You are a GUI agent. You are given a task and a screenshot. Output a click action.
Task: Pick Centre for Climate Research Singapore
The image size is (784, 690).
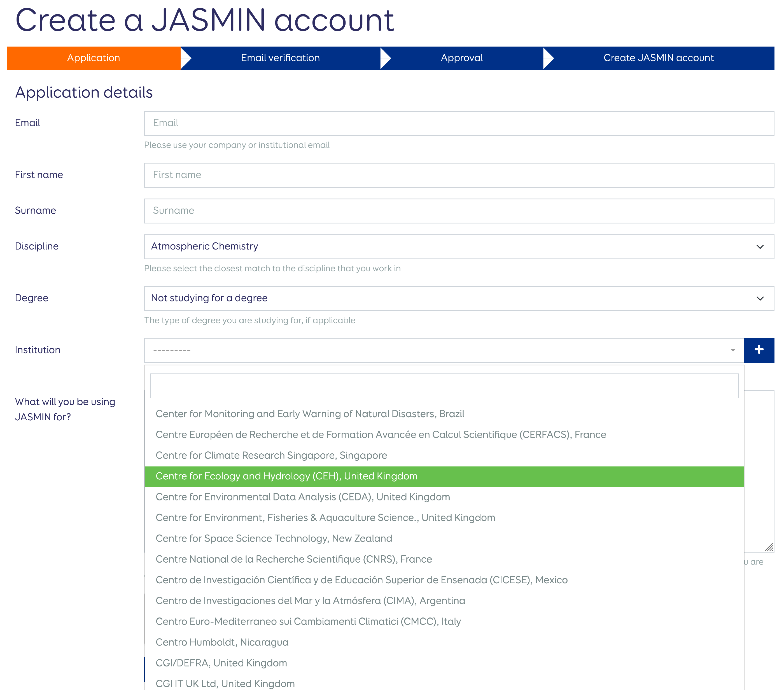coord(271,455)
